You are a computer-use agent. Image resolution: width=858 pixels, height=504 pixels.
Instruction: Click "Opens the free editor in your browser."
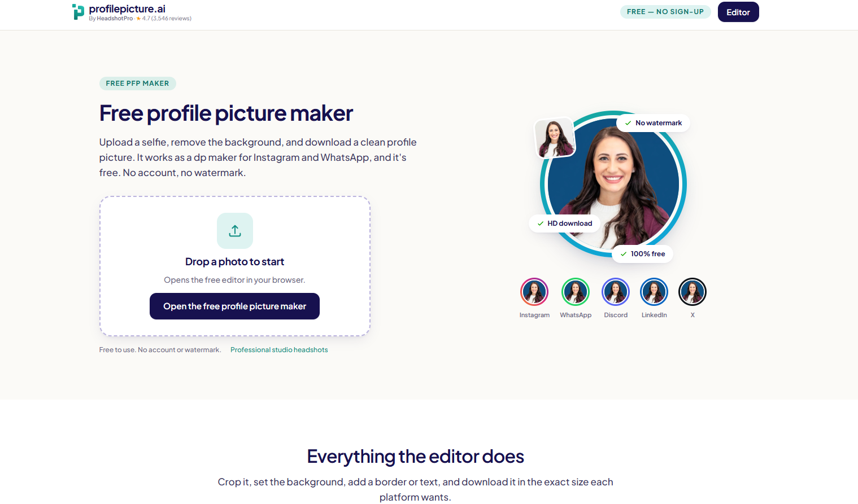(x=234, y=280)
